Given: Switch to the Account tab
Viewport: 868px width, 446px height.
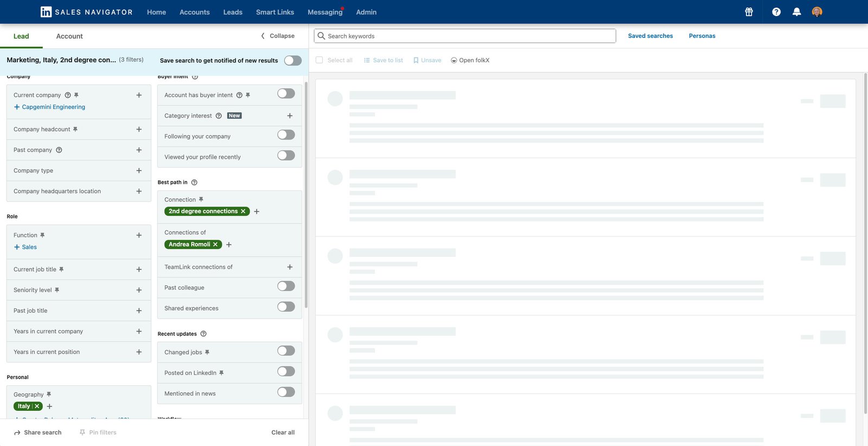Looking at the screenshot, I should pos(69,36).
